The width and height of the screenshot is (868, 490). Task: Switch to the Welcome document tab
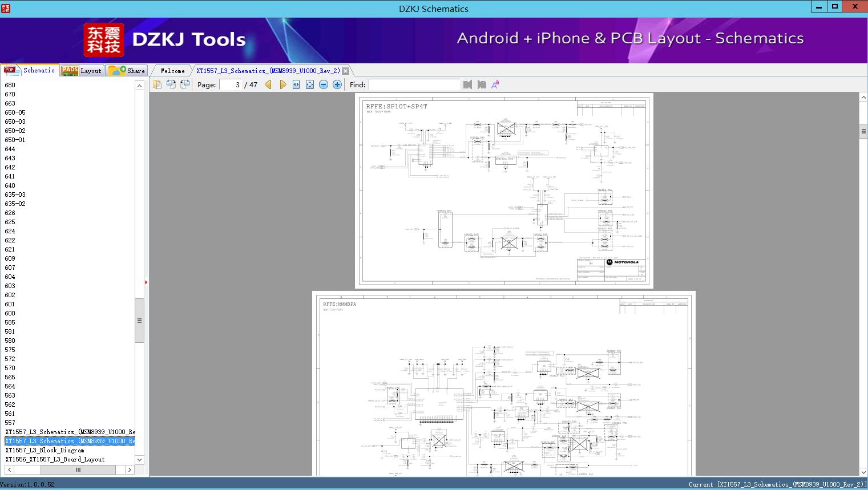click(172, 71)
